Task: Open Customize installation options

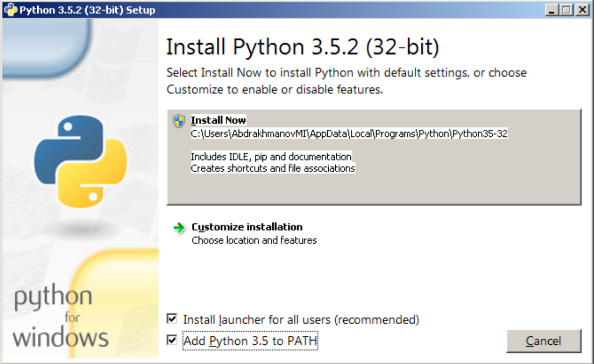Action: [x=247, y=227]
